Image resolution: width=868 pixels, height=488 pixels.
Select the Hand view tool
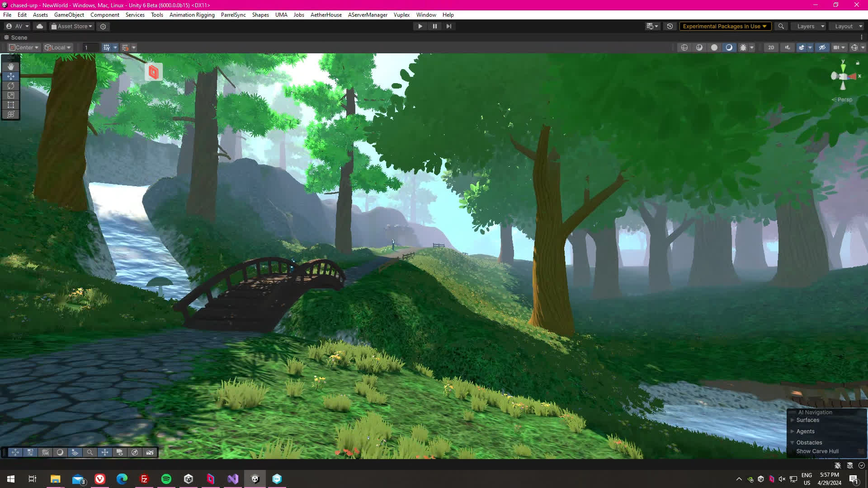pos(11,66)
